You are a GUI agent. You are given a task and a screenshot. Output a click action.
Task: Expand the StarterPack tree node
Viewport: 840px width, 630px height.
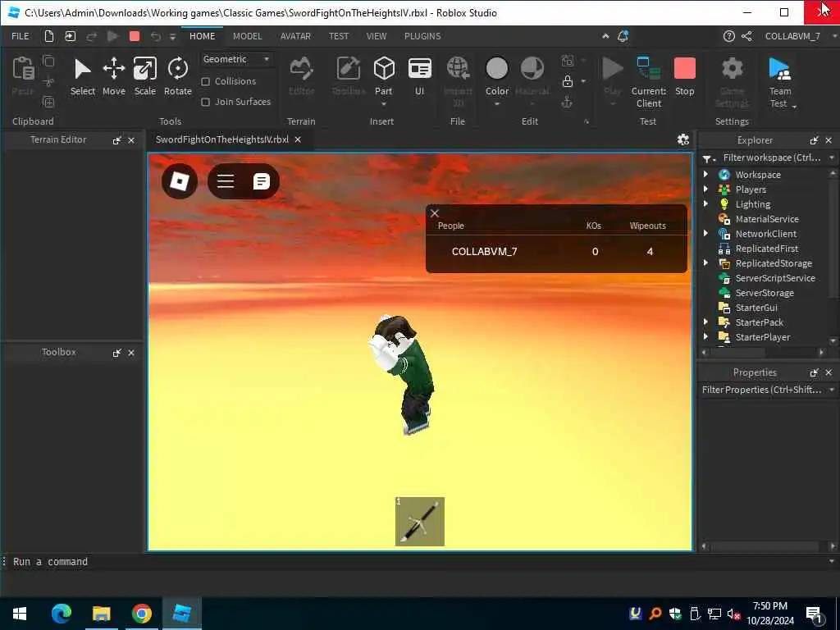click(705, 322)
